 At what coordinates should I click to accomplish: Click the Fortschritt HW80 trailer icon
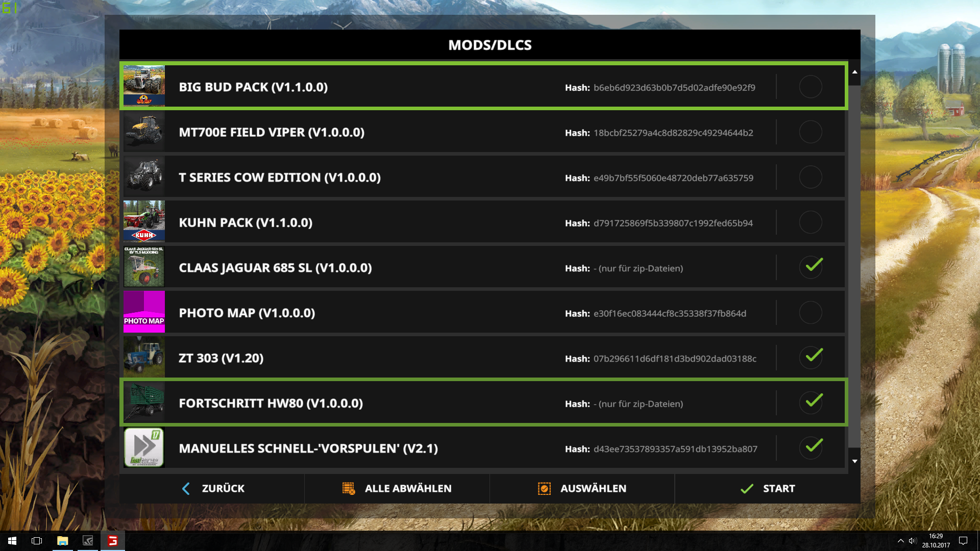pos(144,403)
